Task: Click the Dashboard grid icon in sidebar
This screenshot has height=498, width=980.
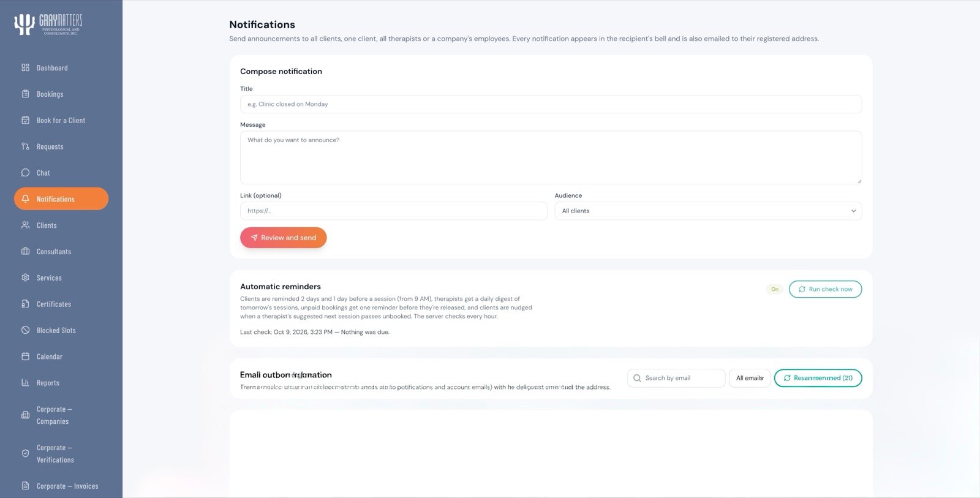Action: (25, 67)
